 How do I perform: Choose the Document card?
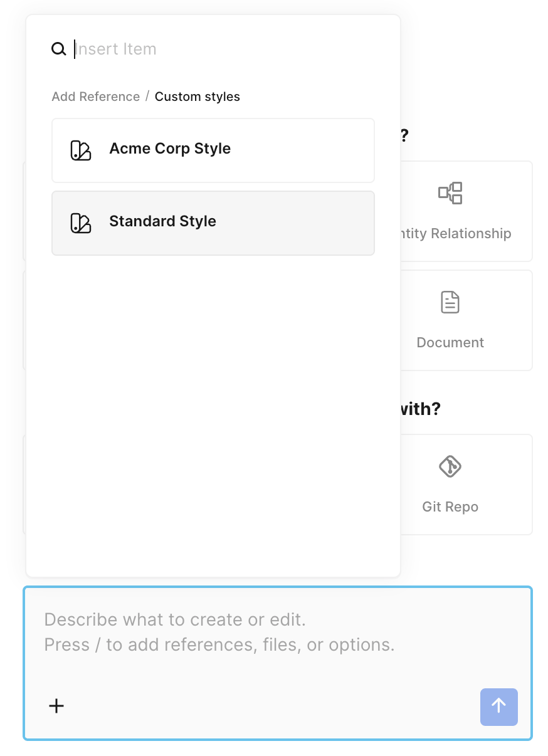tap(466, 320)
